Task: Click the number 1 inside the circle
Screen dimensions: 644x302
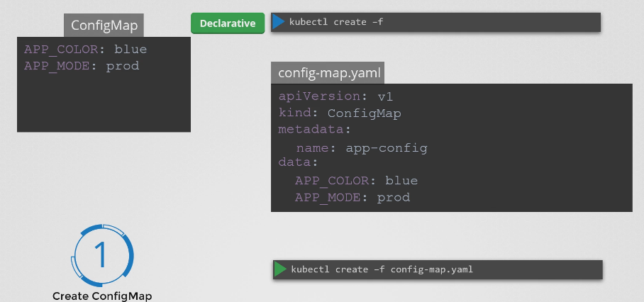Action: (103, 254)
